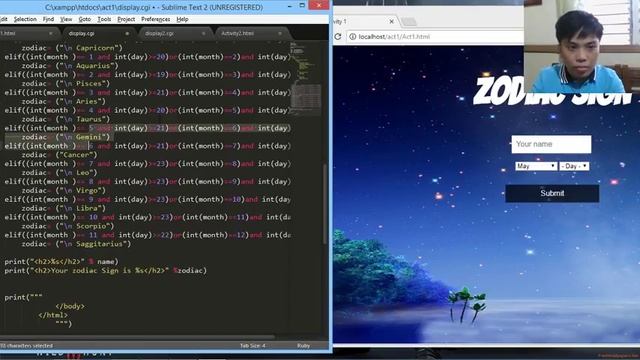Maximize the Sublime Text window
Screen dimensions: 640x360
coord(302,5)
